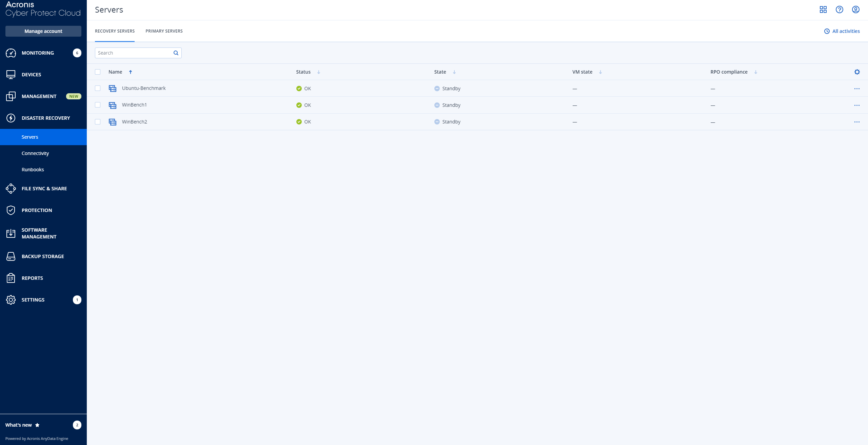Screen dimensions: 868x445
Task: Click the Management NEW badge
Action: click(x=74, y=96)
